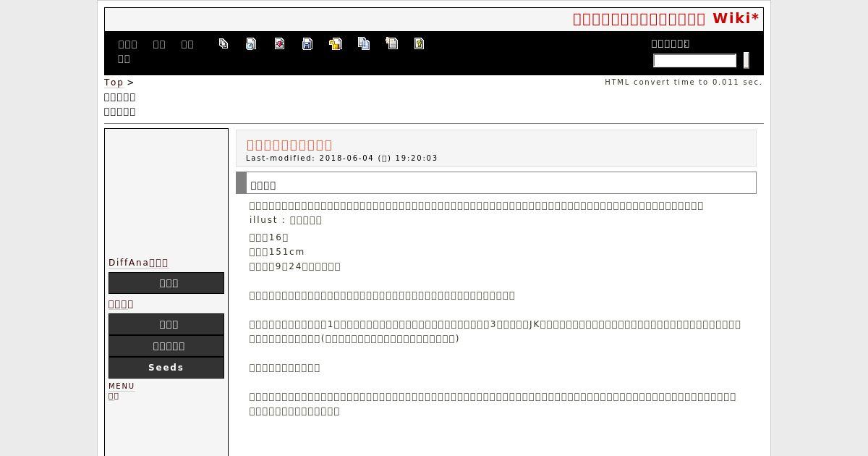The width and height of the screenshot is (868, 456).
Task: Click the dark button directly above Seeds
Action: pyautogui.click(x=166, y=346)
